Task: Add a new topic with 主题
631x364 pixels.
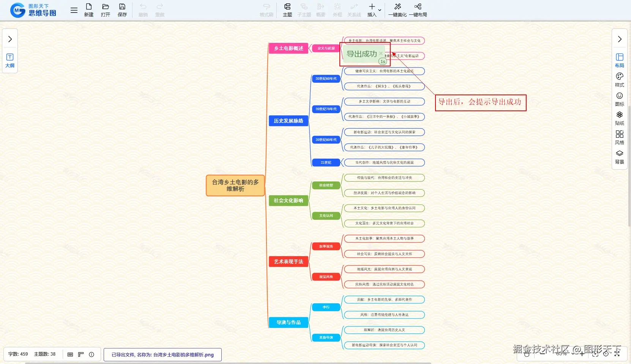Action: click(x=287, y=10)
